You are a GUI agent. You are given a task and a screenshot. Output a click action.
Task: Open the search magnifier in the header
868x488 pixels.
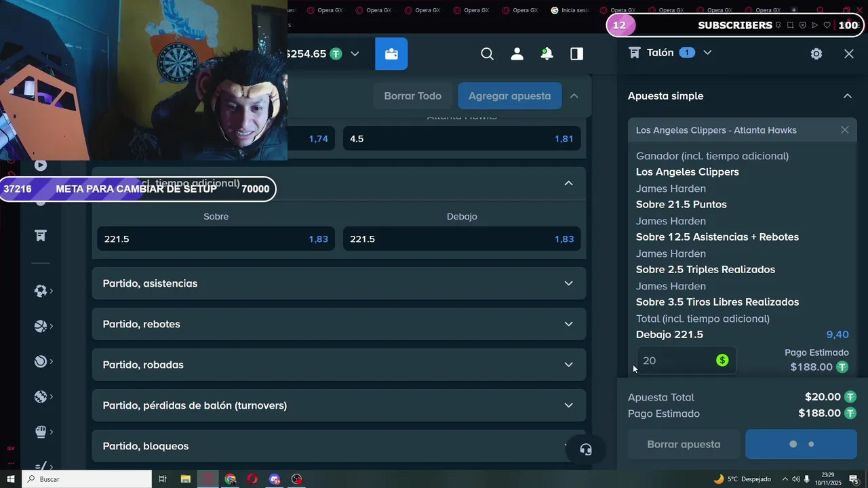click(x=487, y=54)
